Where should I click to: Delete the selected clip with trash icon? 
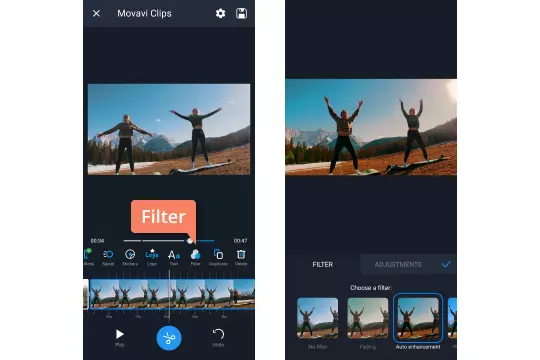pos(241,257)
